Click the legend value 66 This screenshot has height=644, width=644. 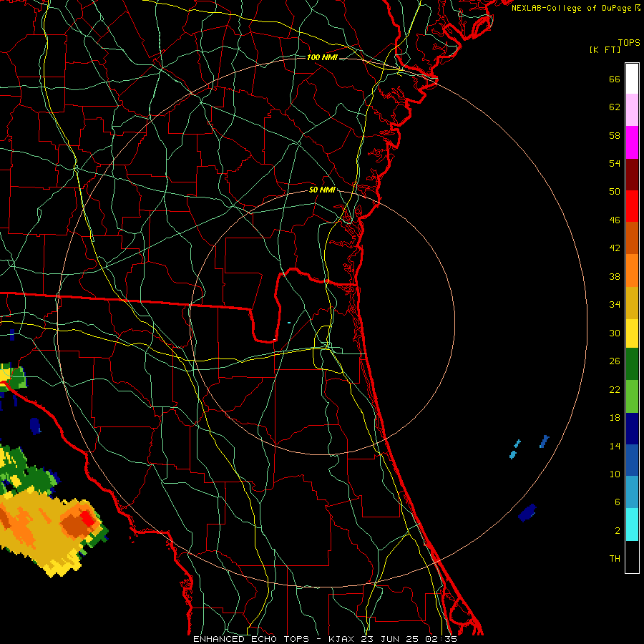point(615,79)
